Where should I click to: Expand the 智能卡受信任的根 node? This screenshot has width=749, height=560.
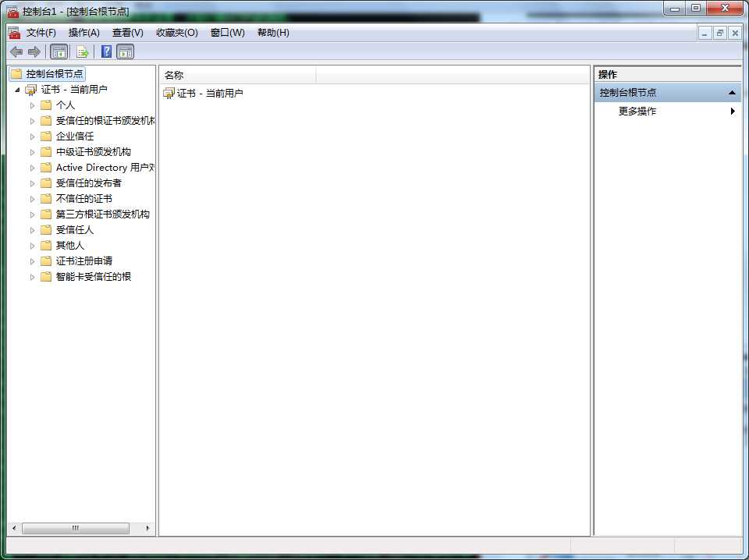pos(33,277)
